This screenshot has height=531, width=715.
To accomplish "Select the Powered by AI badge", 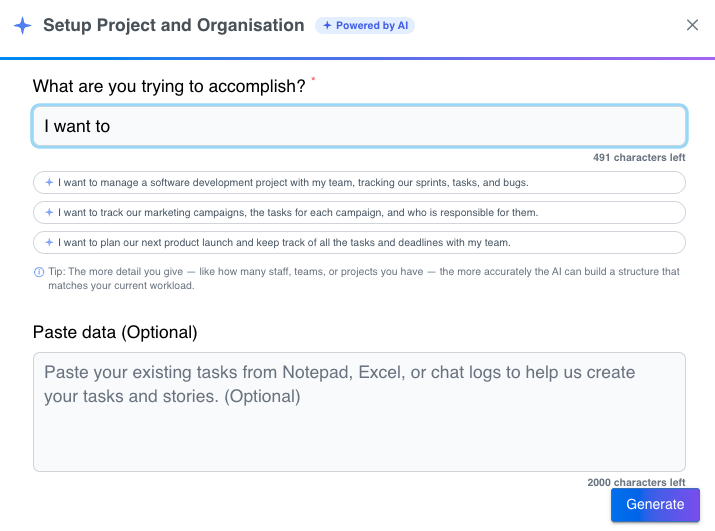I will click(365, 26).
